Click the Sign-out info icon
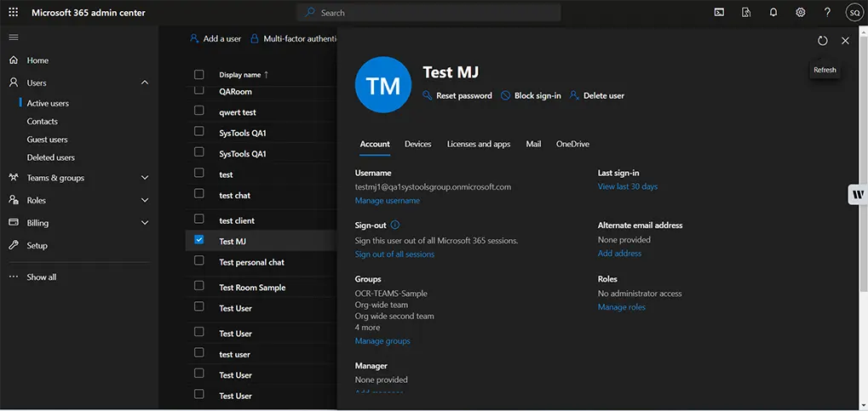 pyautogui.click(x=394, y=225)
